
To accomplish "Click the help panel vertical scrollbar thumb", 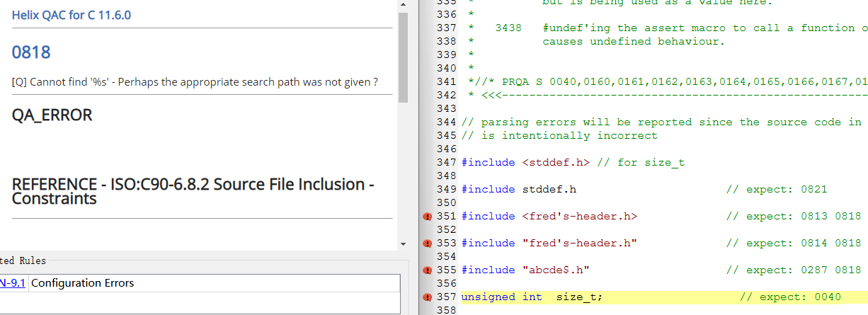I will (403, 57).
